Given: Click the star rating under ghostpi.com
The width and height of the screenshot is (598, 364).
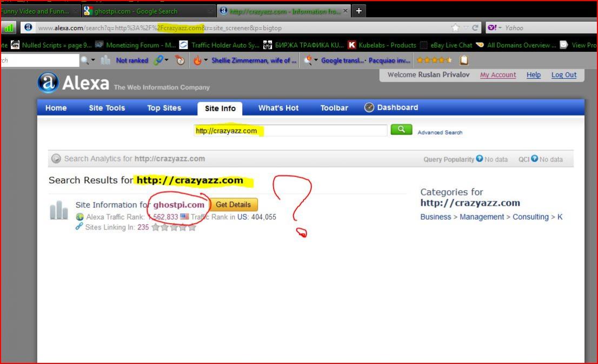Looking at the screenshot, I should pyautogui.click(x=174, y=227).
